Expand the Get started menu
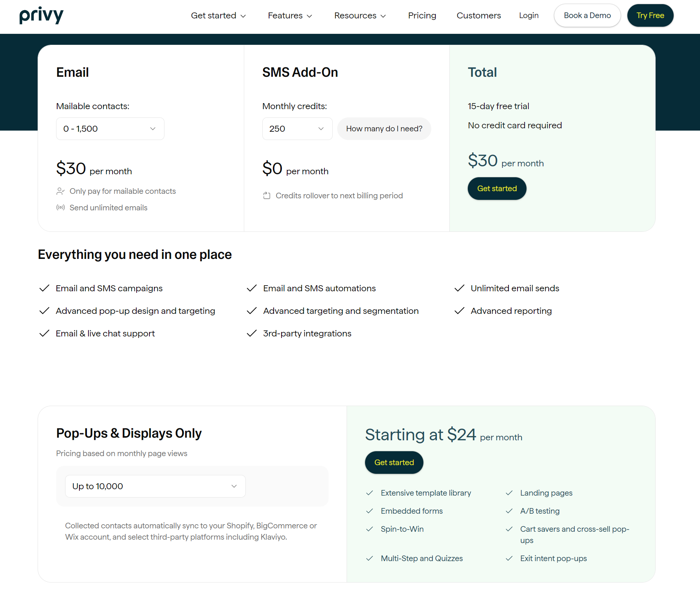The width and height of the screenshot is (700, 601). [218, 15]
